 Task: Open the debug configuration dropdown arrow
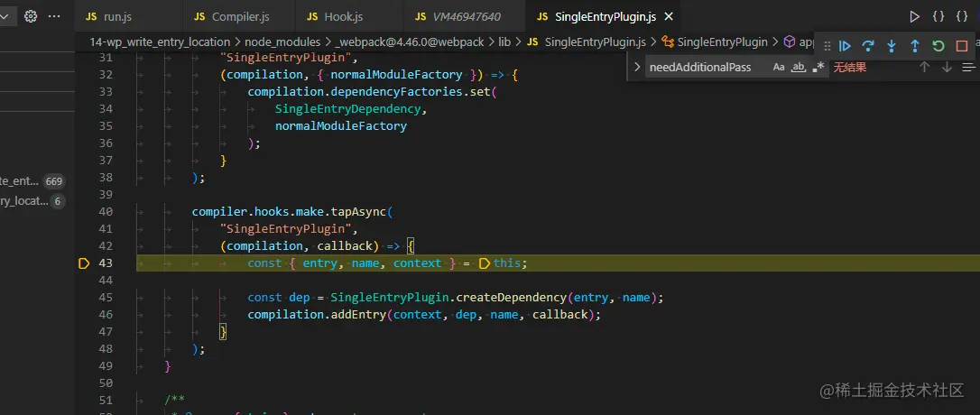tap(5, 17)
